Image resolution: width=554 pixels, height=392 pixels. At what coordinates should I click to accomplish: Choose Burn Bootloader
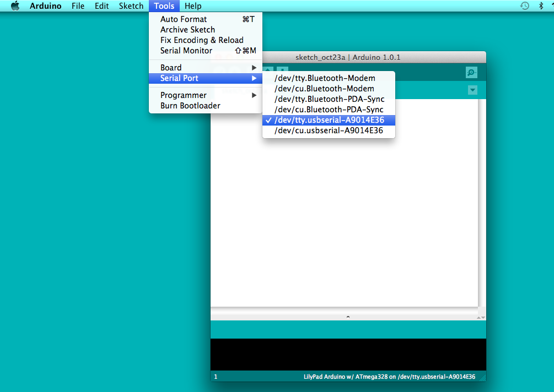tap(206, 106)
